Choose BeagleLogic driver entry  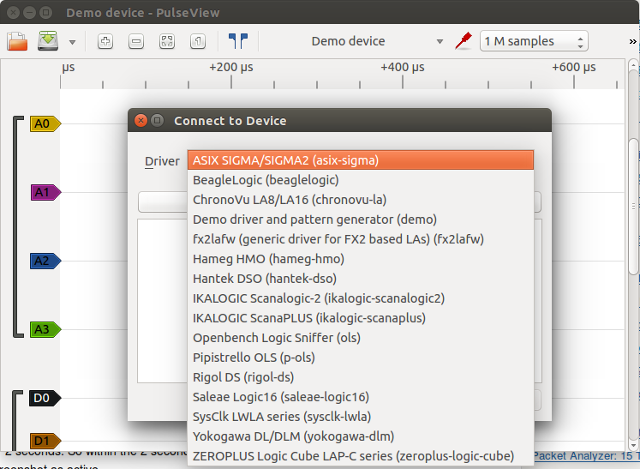(361, 180)
